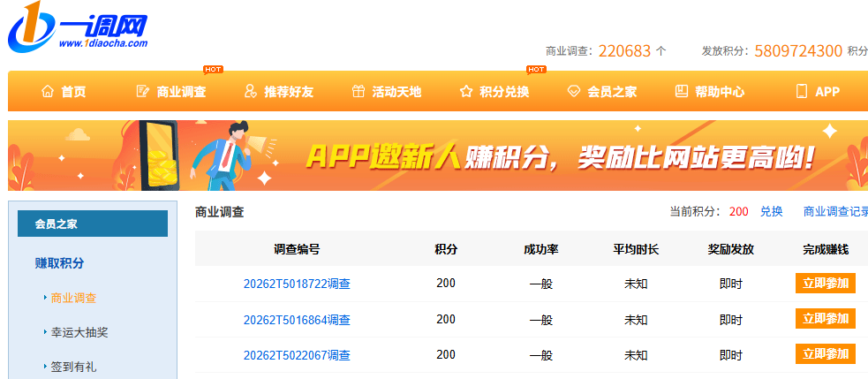868x379 pixels.
Task: Open survey 20262T5018722调查
Action: click(297, 284)
